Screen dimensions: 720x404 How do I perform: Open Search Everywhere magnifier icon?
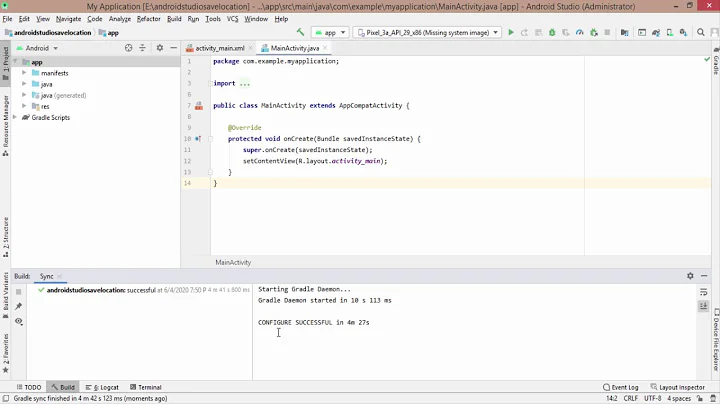click(701, 33)
